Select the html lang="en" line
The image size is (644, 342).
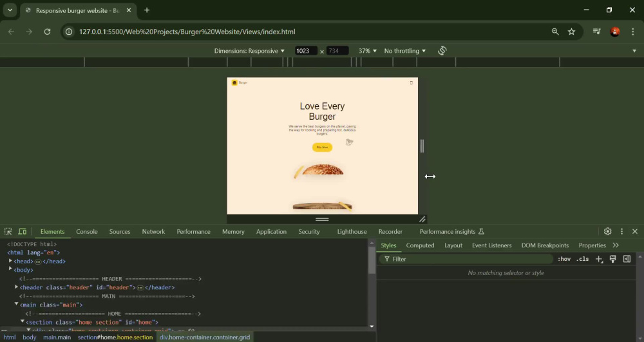(x=33, y=252)
